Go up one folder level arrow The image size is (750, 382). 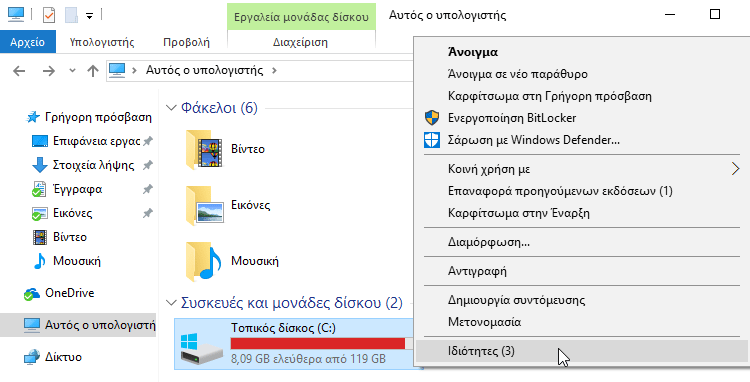coord(93,71)
